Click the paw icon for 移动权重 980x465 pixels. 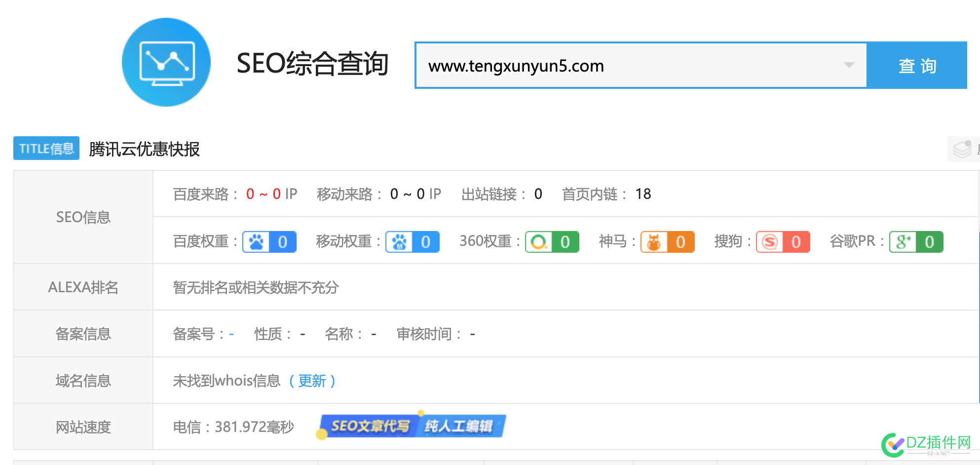click(x=399, y=242)
